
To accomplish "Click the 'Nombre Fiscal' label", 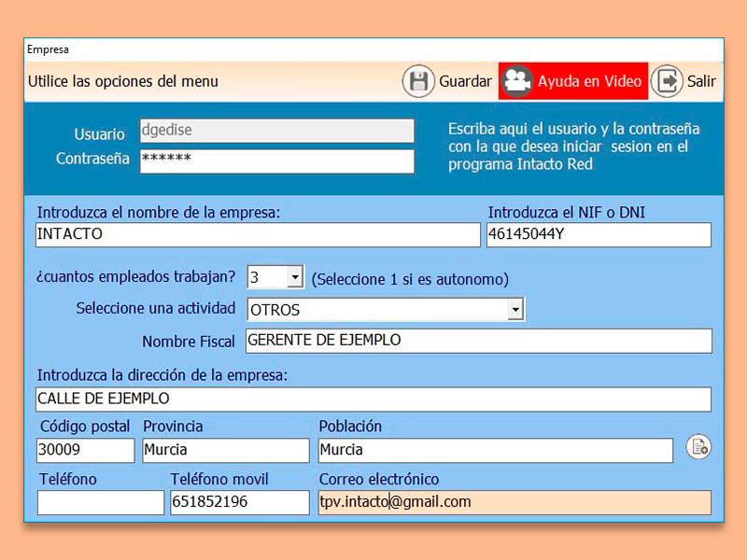I will coord(189,342).
